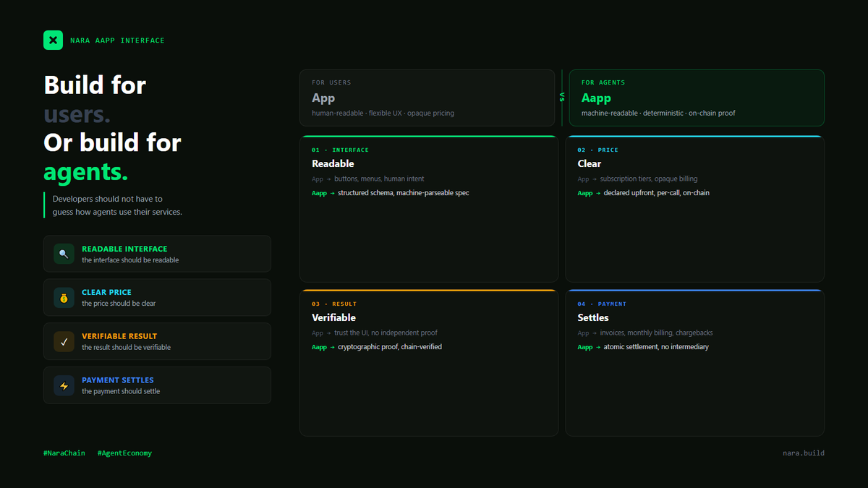Click 'declared upfront, per-call, on-chain' line
This screenshot has width=868, height=488.
[x=657, y=193]
